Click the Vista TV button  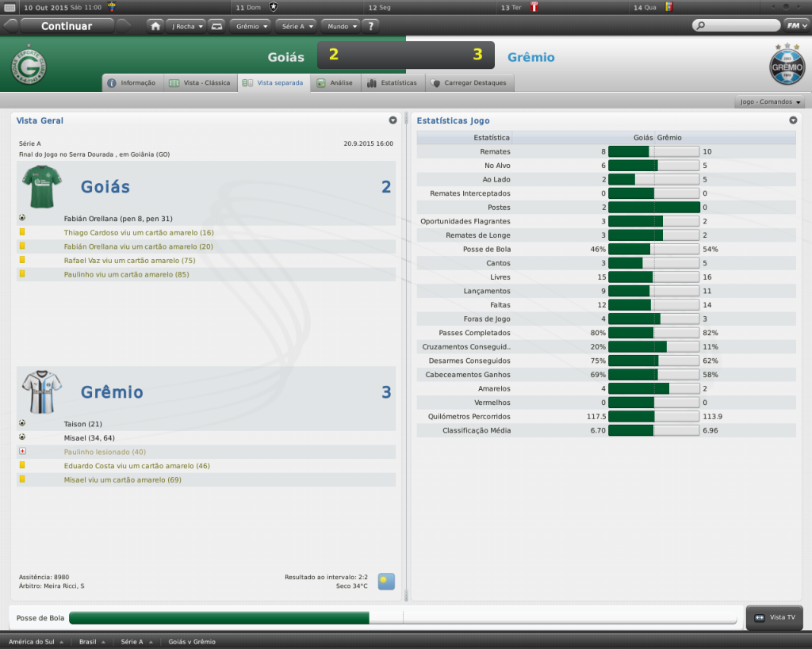pos(776,617)
